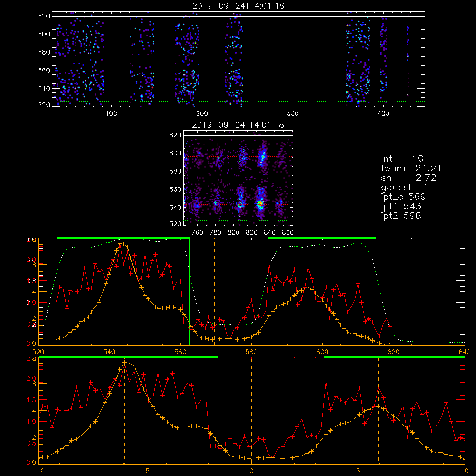Viewport: 476px width, 476px height.
Task: Click the timestamp title above the middle small image
Action: [238, 125]
